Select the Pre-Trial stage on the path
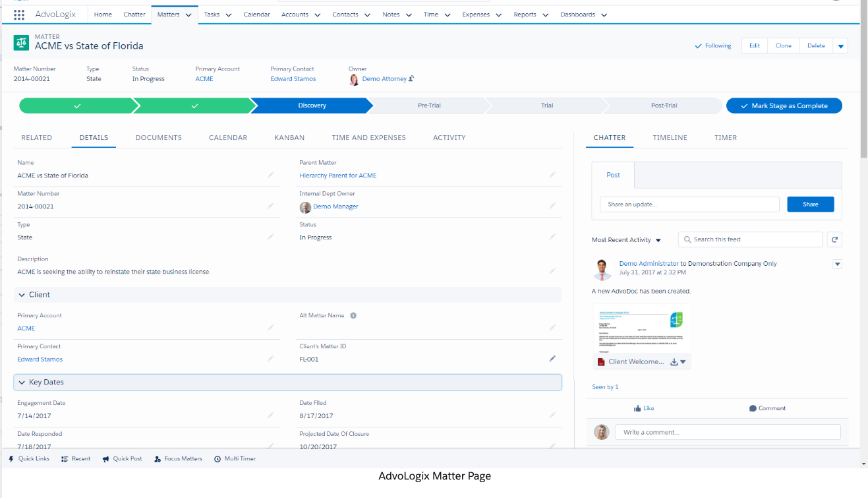 (430, 105)
